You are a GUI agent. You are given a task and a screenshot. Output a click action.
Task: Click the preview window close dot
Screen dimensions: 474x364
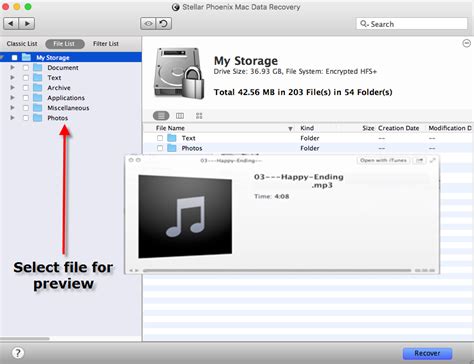tap(131, 160)
